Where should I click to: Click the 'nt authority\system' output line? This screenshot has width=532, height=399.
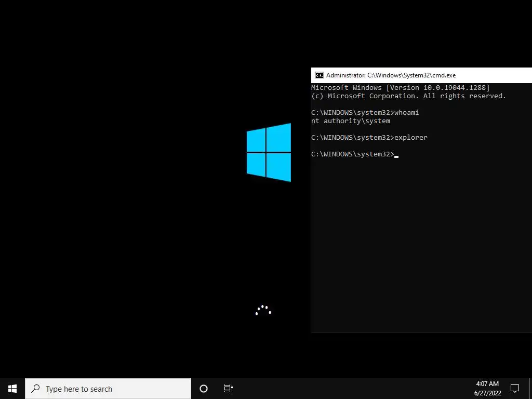click(351, 121)
